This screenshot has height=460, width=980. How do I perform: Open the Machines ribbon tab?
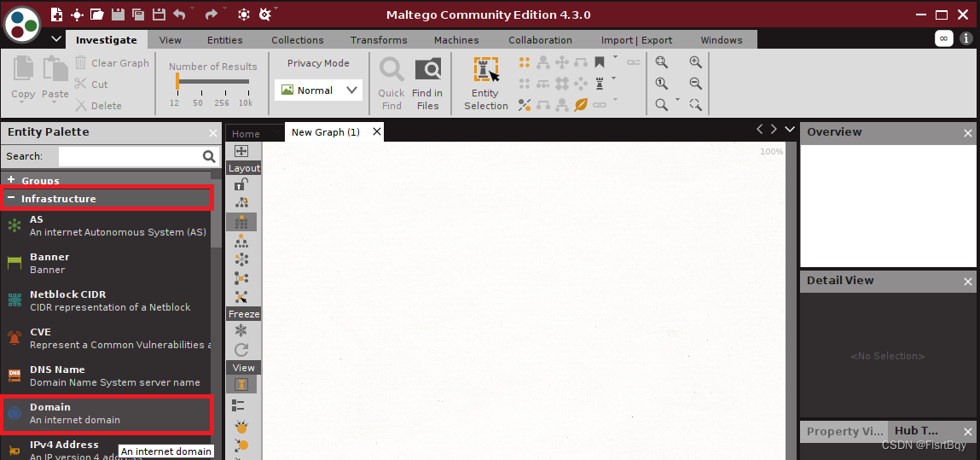[x=456, y=40]
